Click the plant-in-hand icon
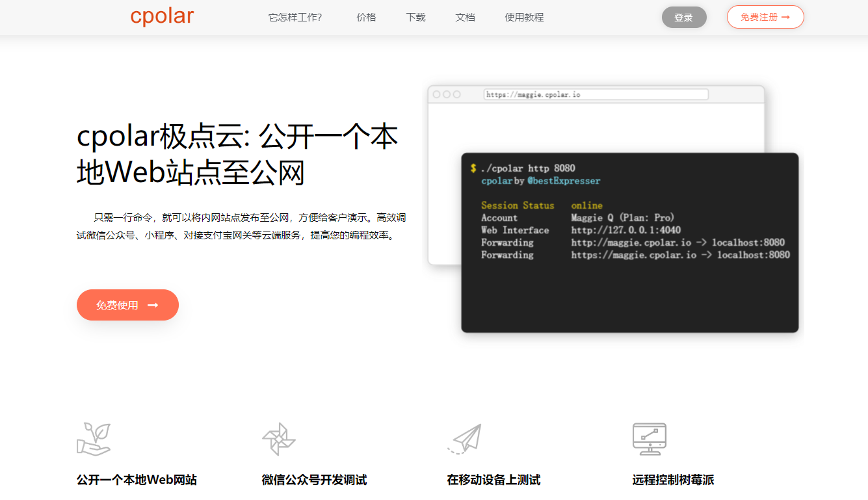The height and width of the screenshot is (500, 868). coord(94,439)
